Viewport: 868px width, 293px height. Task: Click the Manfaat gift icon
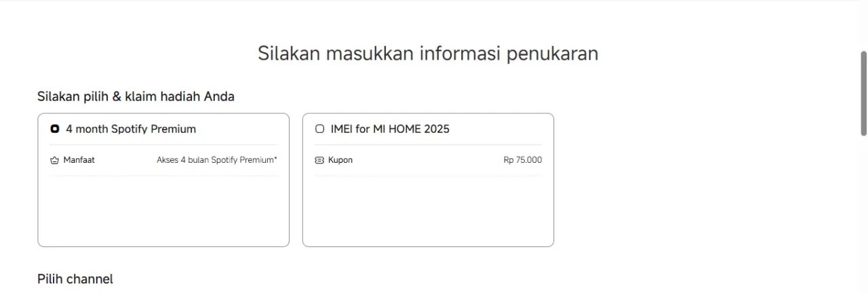pyautogui.click(x=55, y=161)
